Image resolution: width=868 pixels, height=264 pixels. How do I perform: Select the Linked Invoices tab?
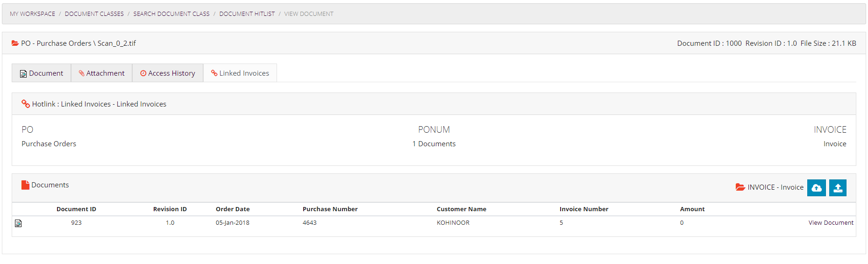coord(240,73)
